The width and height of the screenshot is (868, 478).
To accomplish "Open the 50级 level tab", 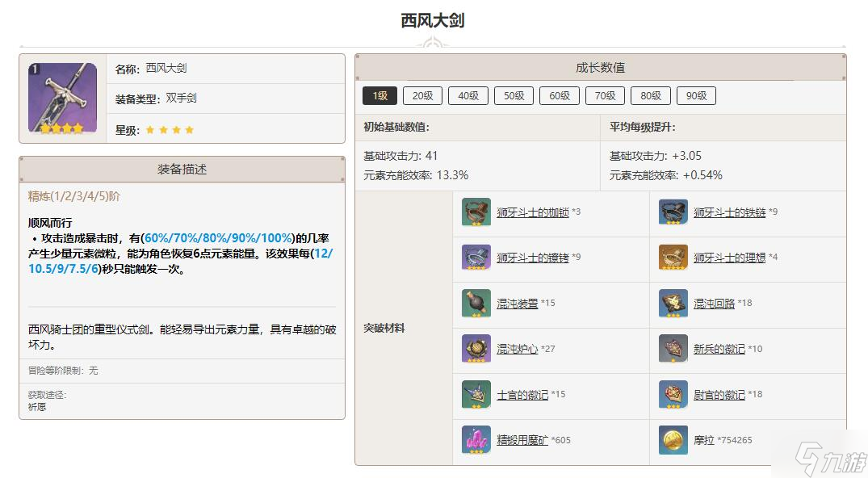I will coord(514,96).
